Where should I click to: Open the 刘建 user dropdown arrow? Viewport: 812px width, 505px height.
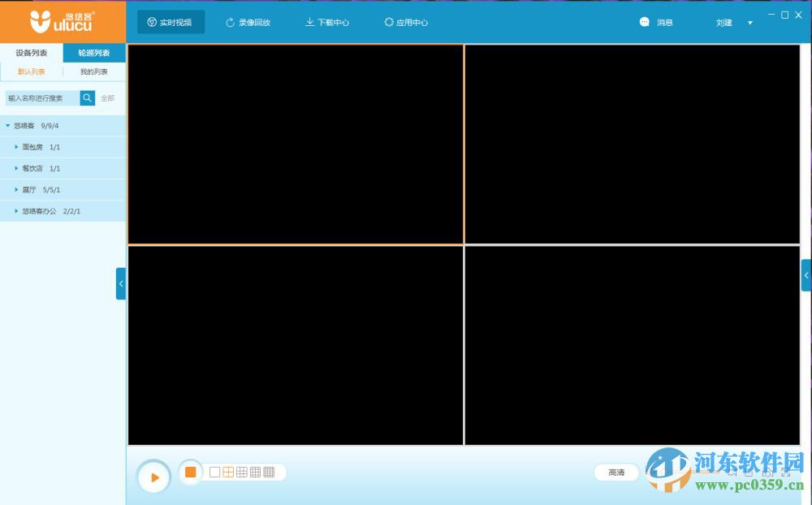(x=749, y=23)
